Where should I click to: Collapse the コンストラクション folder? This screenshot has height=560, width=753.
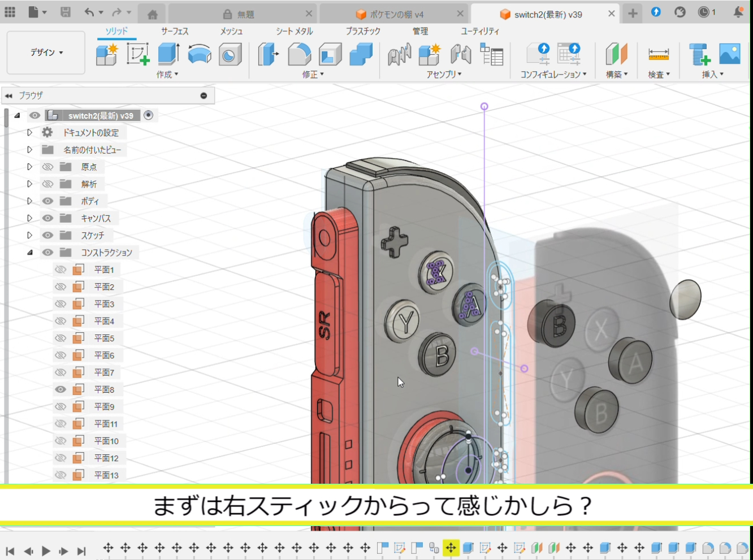[29, 252]
